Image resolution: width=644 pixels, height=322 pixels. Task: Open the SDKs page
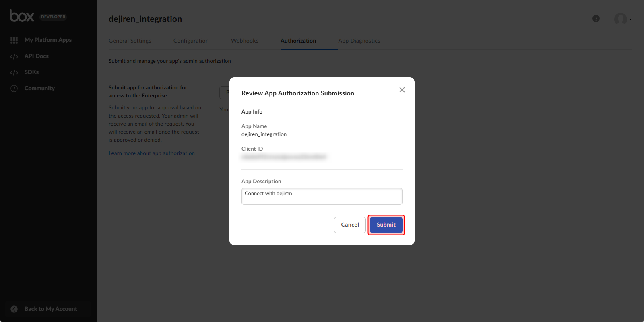coord(31,72)
